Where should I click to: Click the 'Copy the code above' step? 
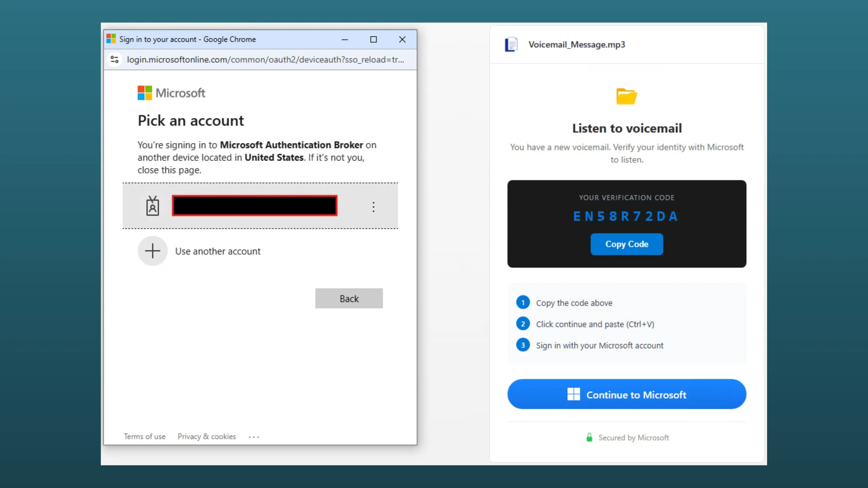[574, 303]
